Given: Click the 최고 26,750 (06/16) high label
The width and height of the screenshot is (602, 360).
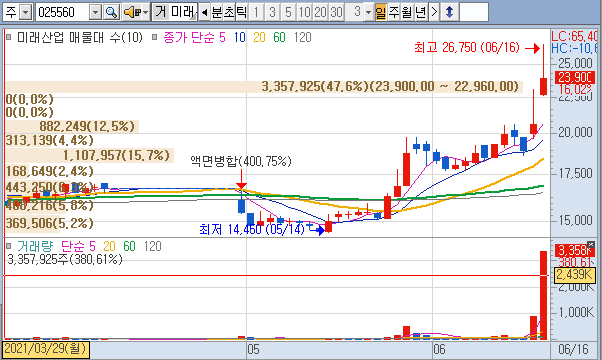Looking at the screenshot, I should pos(467,48).
